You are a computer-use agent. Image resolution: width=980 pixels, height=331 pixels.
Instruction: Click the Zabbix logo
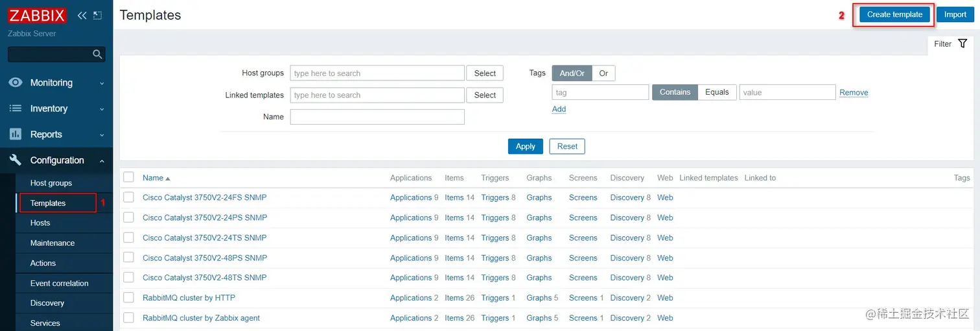pyautogui.click(x=38, y=16)
